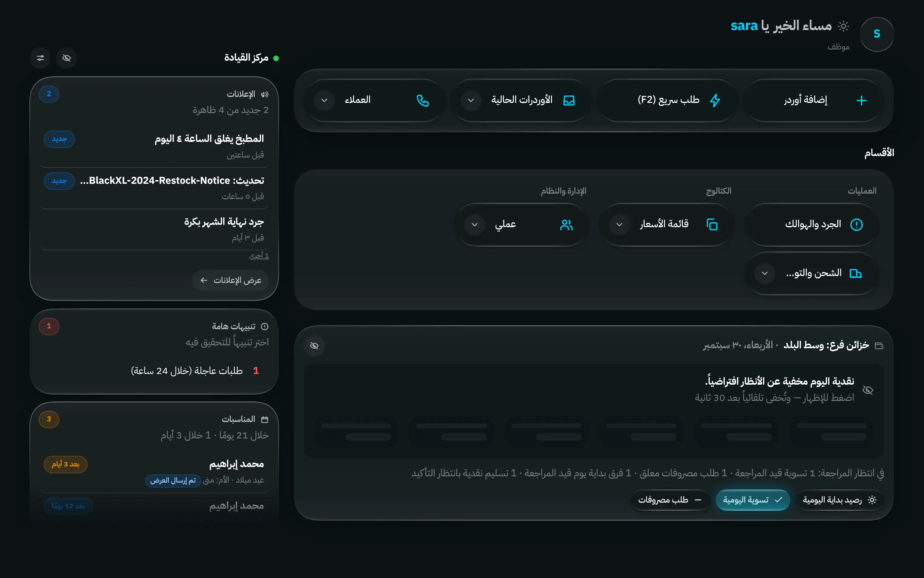Click the green status dot of مركز القيادة
This screenshot has width=924, height=578.
(276, 58)
